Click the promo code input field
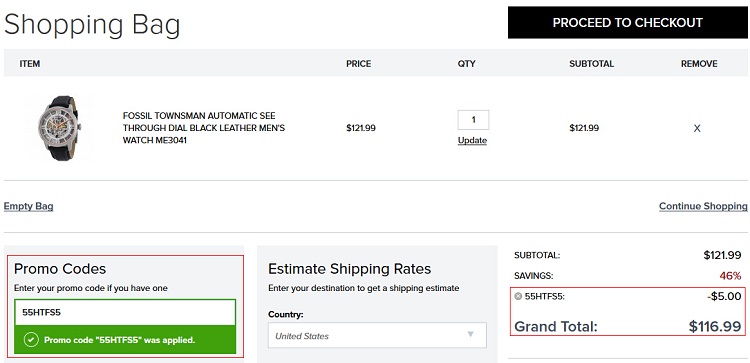 tap(125, 312)
